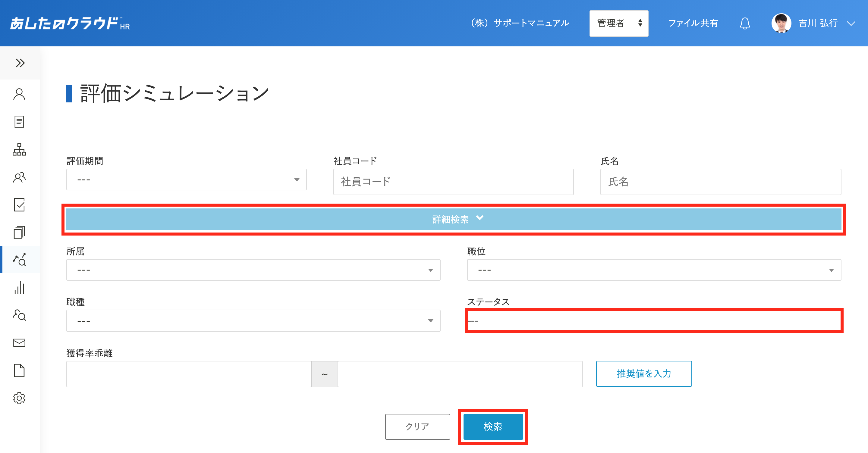Open the 吉川 弘行 user menu chevron

click(851, 23)
